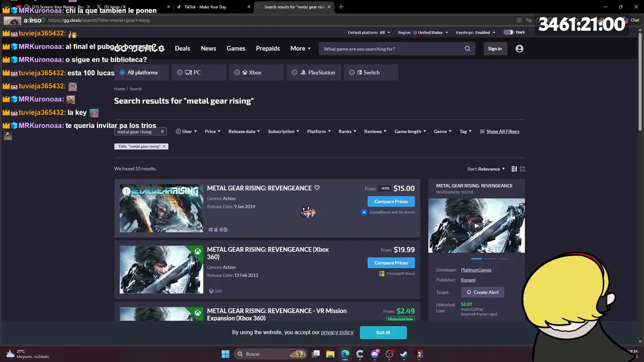
Task: Open the Price filter dropdown
Action: pos(212,132)
